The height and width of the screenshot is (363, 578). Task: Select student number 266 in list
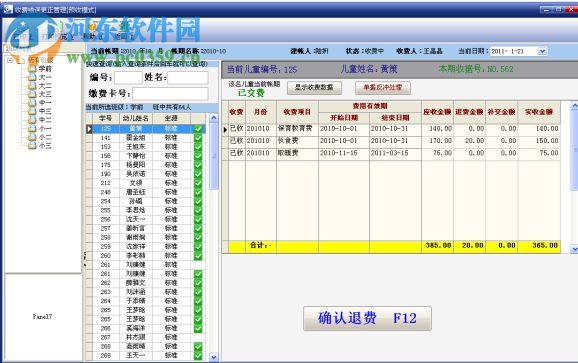[106, 328]
